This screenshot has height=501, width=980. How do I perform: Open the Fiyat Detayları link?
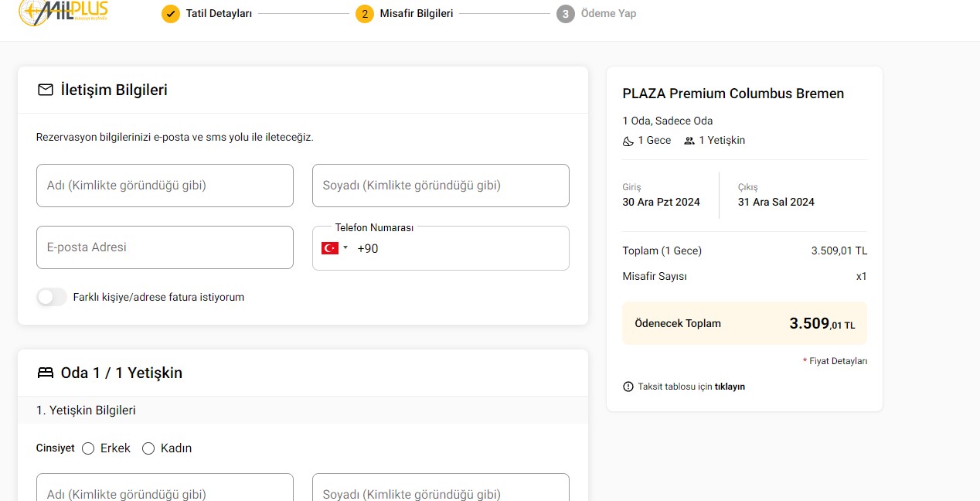point(838,361)
